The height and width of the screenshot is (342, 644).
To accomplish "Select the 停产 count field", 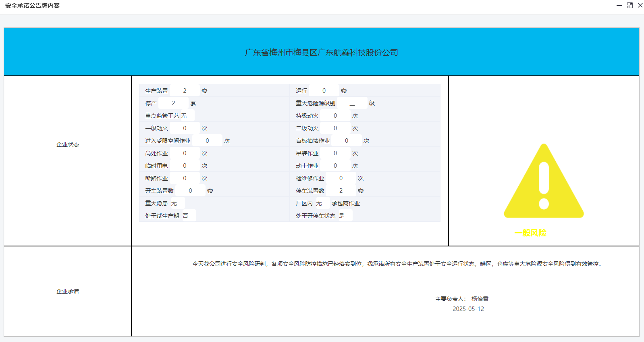I will click(173, 103).
